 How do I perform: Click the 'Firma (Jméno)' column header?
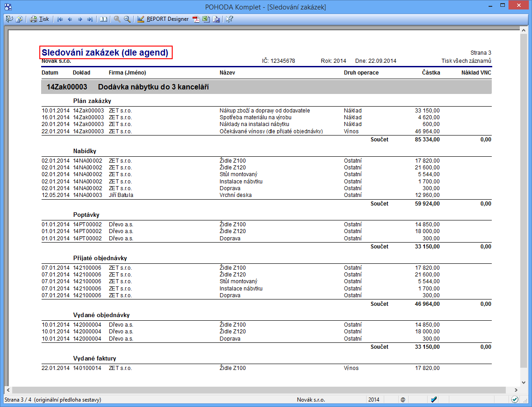127,73
